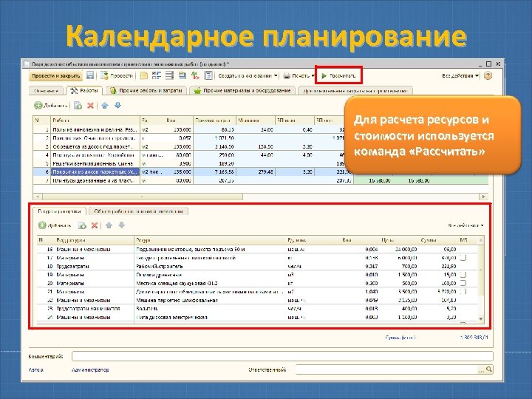Image resolution: width=532 pixels, height=399 pixels.
Task: Click the red delete icon in the resources toolbar
Action: tap(95, 225)
